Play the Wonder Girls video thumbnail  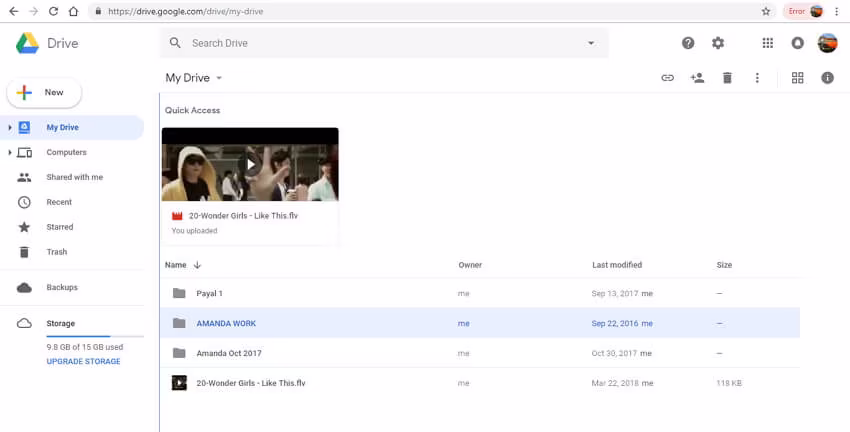pyautogui.click(x=250, y=164)
